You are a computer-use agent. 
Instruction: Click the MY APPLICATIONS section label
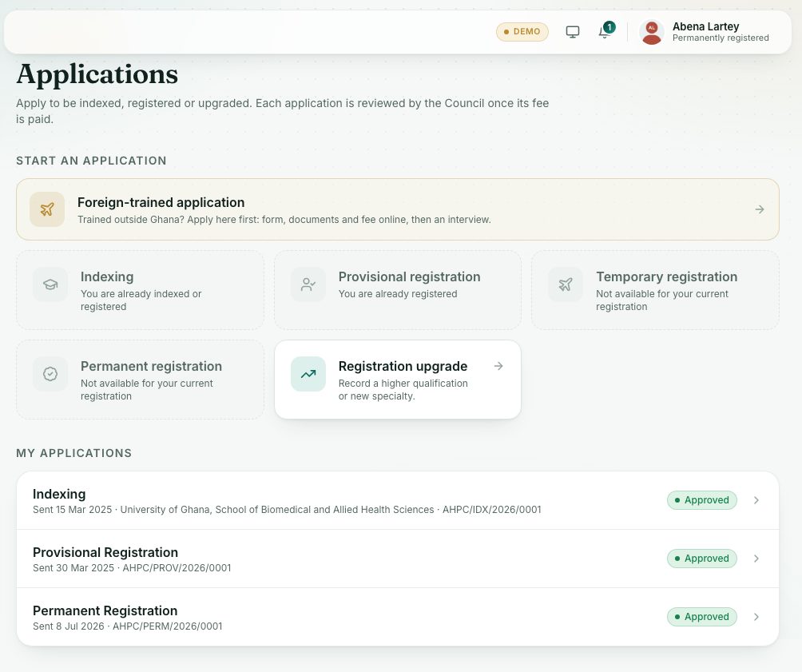tap(74, 453)
